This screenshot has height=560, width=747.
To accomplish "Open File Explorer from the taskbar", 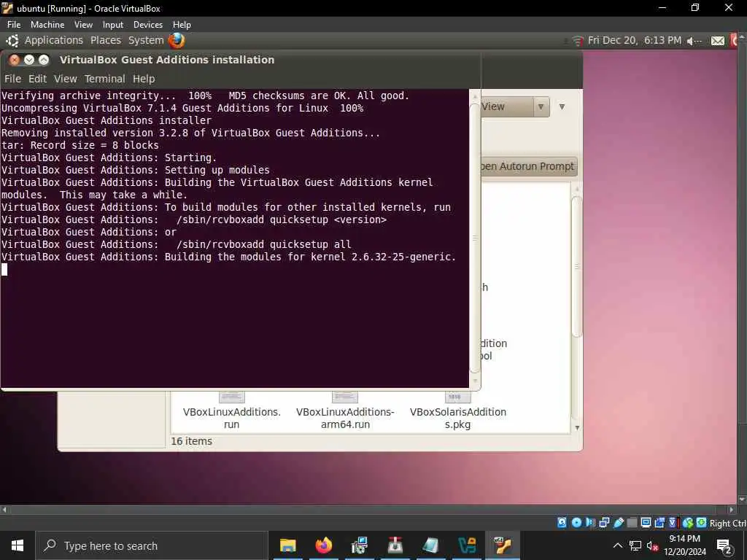I will 287,545.
